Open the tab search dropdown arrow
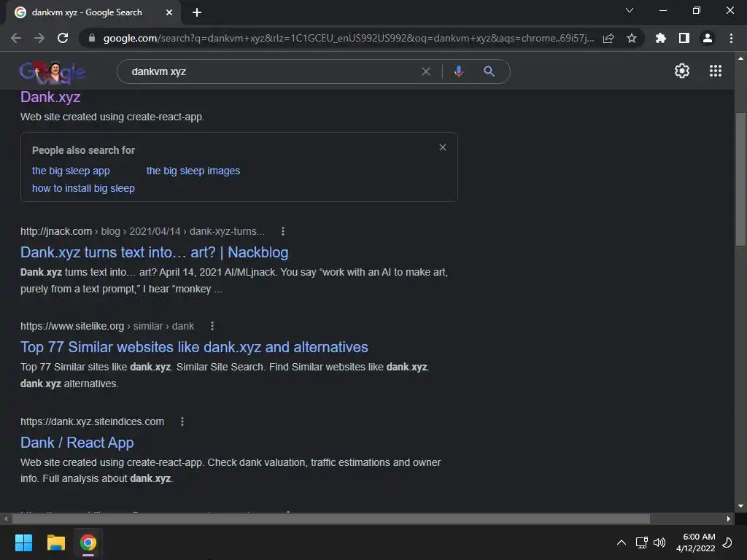Screen dimensions: 747x560 (630, 10)
